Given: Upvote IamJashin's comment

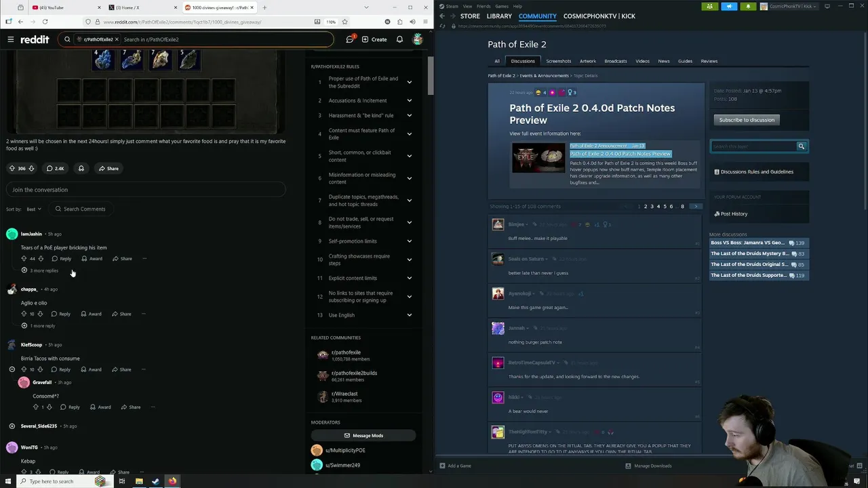Looking at the screenshot, I should [24, 258].
